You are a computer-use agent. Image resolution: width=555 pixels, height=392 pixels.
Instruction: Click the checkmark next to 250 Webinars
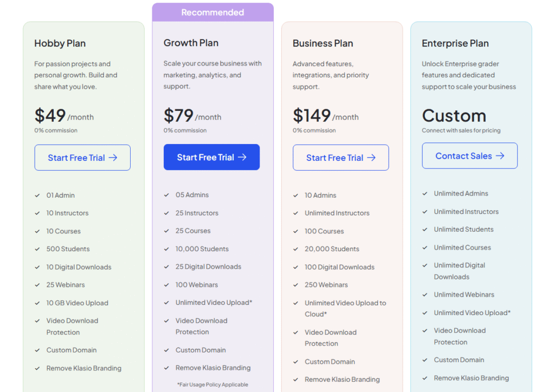(x=296, y=285)
